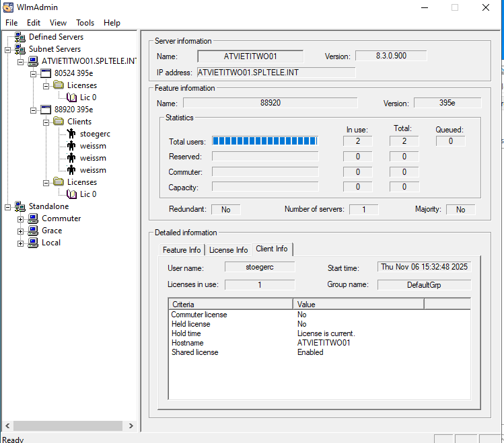The image size is (504, 443).
Task: Switch to the License Info tab
Action: pos(228,250)
